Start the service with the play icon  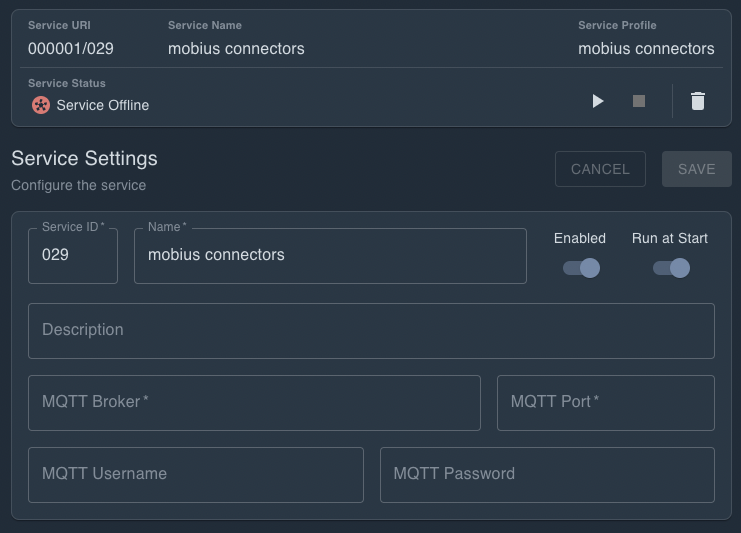[598, 101]
